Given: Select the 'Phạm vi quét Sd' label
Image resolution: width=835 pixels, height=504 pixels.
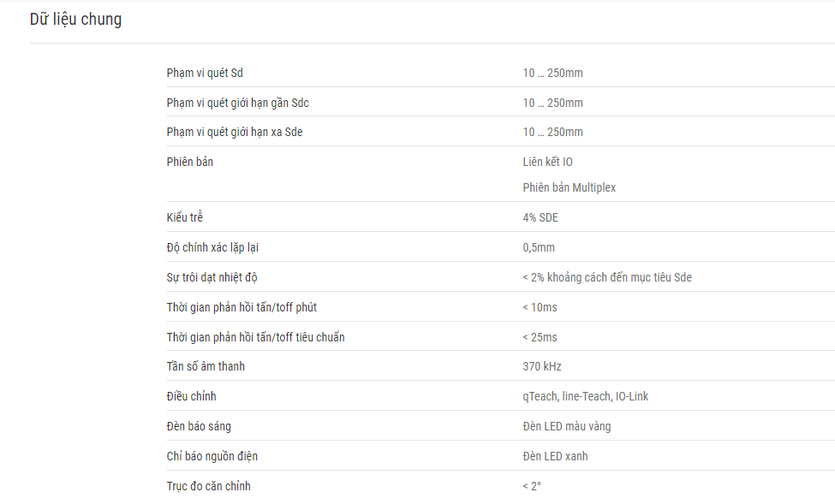Looking at the screenshot, I should 205,73.
